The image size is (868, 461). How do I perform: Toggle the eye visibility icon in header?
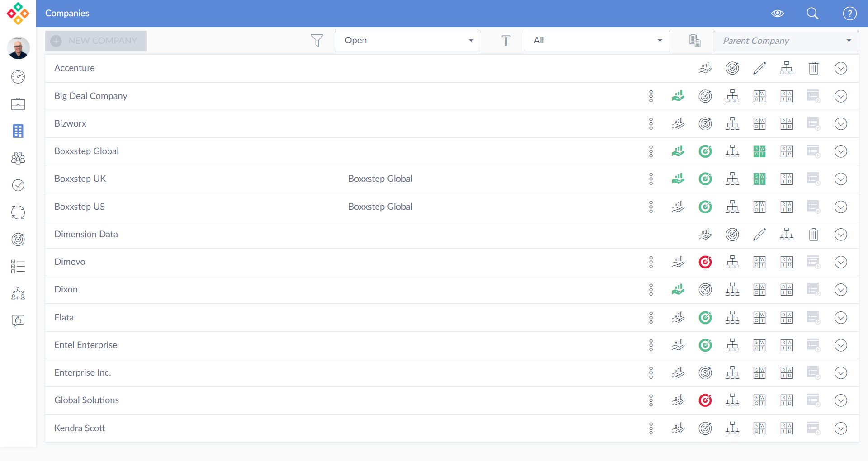(x=777, y=14)
